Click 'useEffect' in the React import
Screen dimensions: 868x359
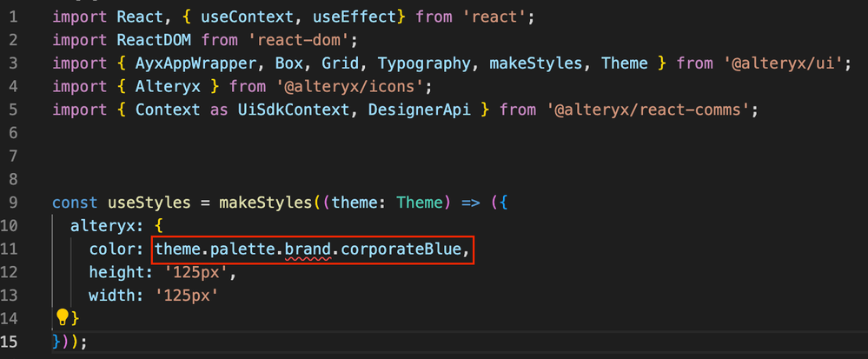pyautogui.click(x=354, y=17)
